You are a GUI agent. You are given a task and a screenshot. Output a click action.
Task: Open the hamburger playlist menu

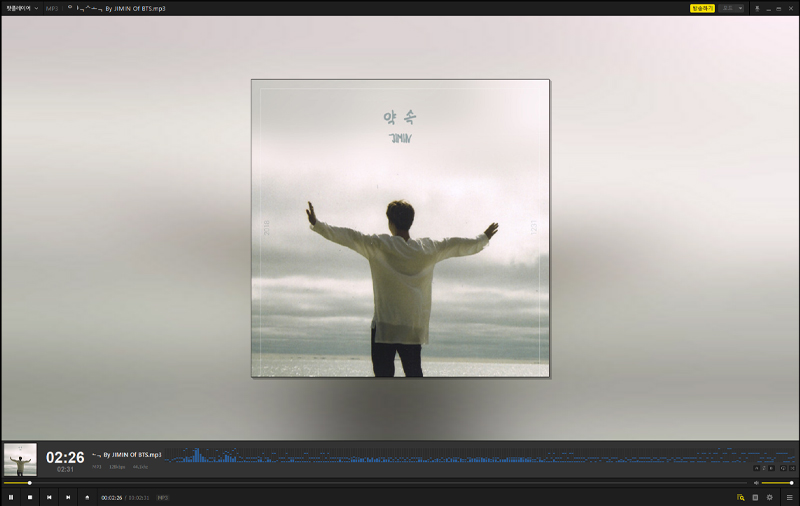[789, 497]
